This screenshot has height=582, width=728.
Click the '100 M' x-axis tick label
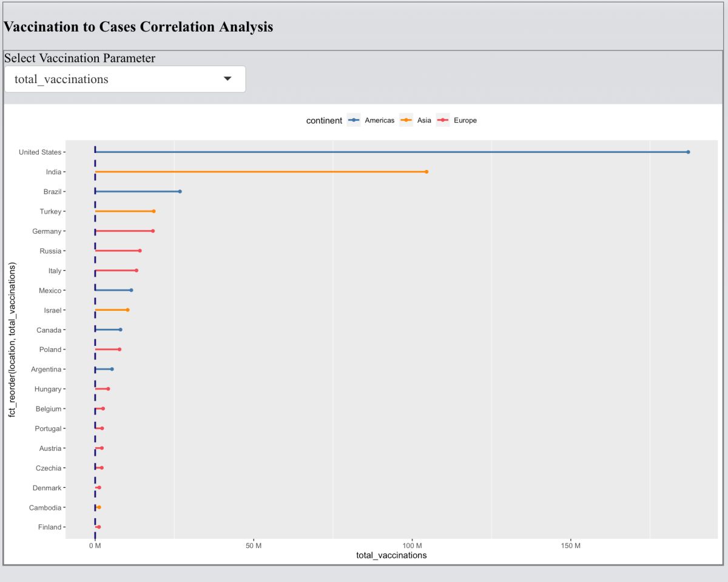[x=413, y=546]
